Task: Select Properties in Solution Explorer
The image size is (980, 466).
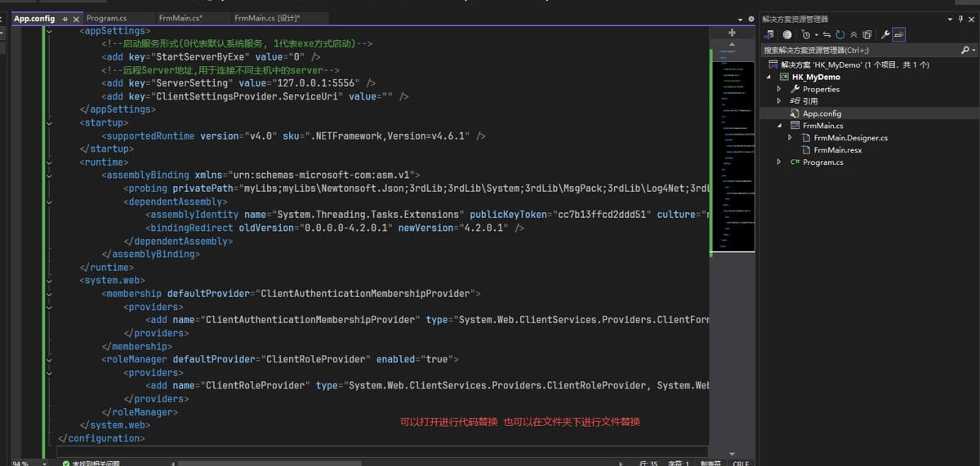Action: point(821,89)
